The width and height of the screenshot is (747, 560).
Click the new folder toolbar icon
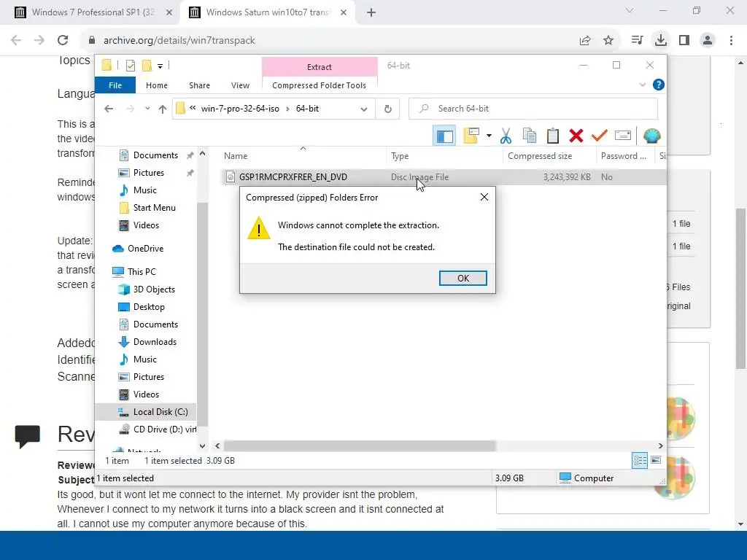tap(471, 136)
